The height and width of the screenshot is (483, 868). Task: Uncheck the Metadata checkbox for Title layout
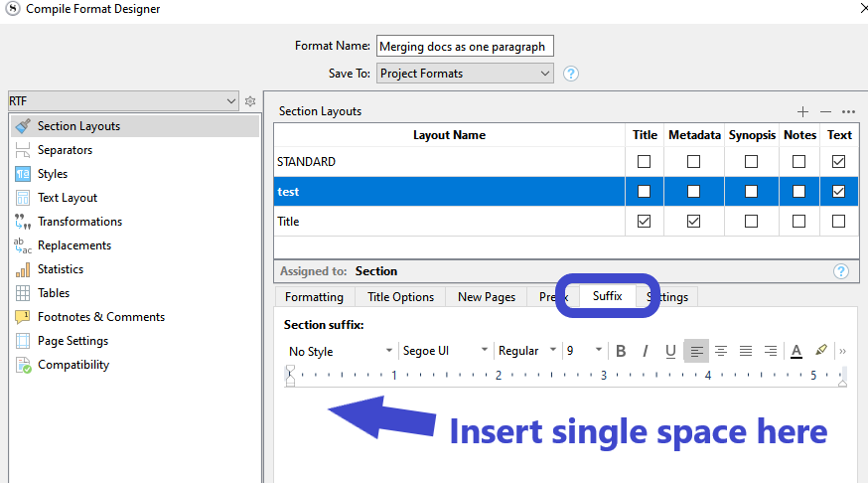(x=693, y=221)
